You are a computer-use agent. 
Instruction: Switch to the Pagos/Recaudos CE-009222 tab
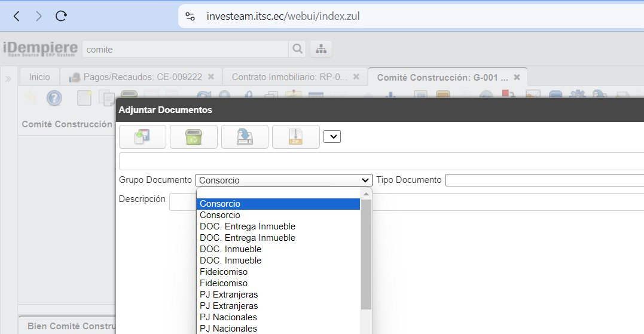pos(142,77)
